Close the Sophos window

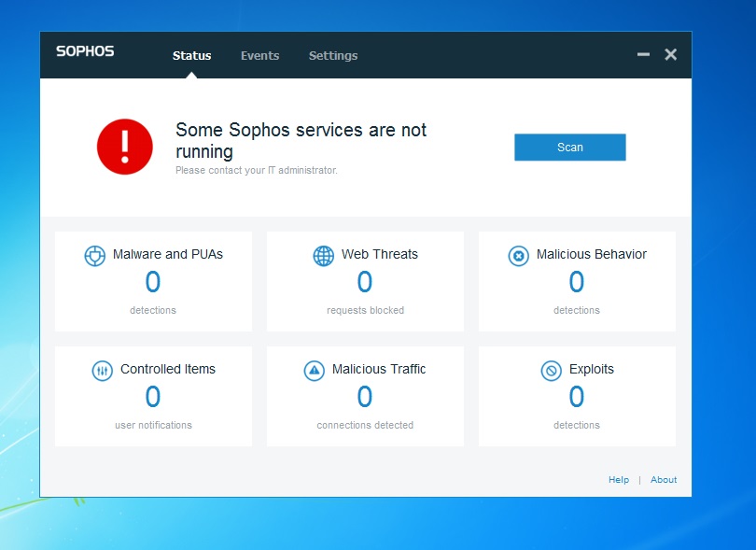point(671,54)
